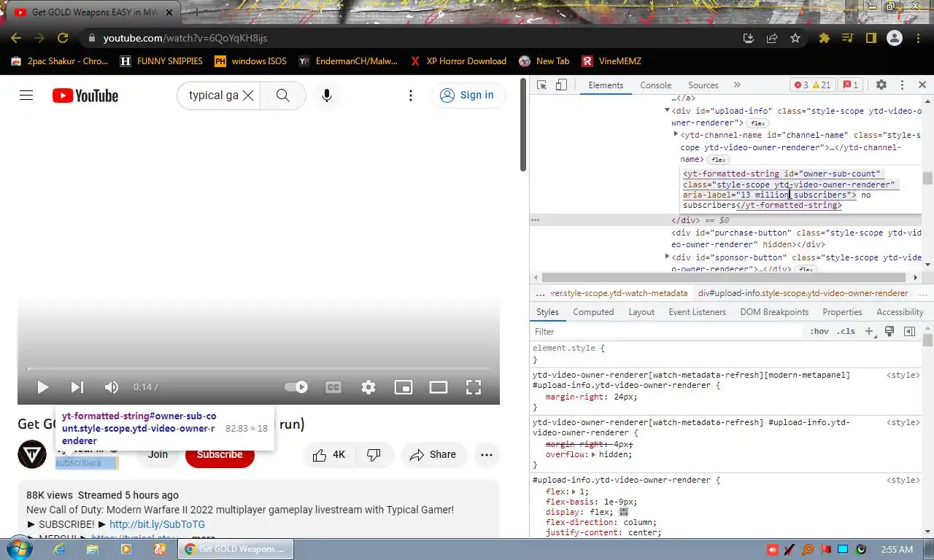Open the Windows Start menu
The image size is (934, 560).
coord(20,548)
